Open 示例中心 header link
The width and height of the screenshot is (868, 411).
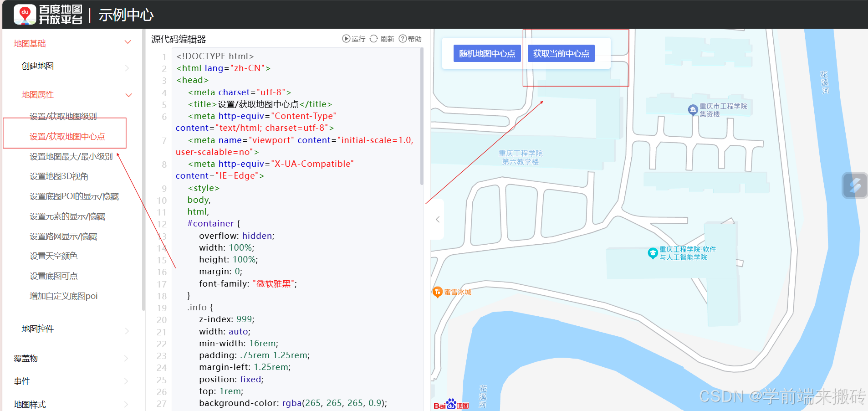(x=126, y=15)
